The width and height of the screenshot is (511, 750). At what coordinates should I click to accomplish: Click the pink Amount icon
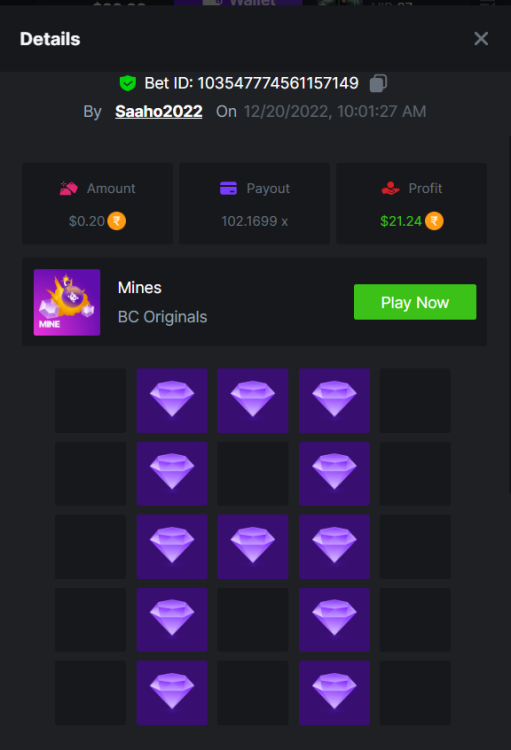click(68, 188)
